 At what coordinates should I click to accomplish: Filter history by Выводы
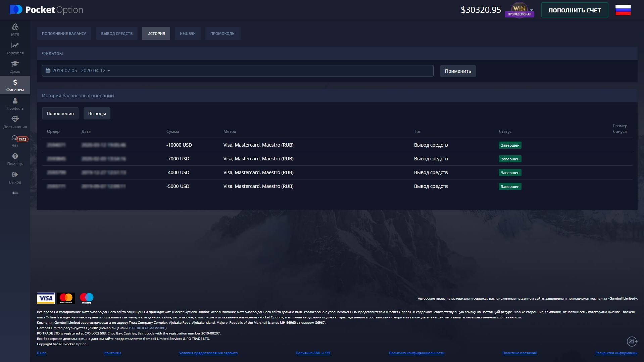coord(97,114)
